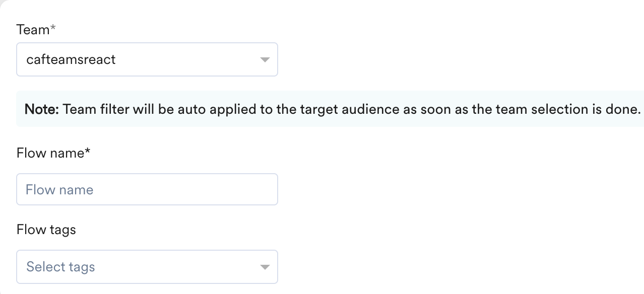Viewport: 644px width, 294px height.
Task: Click the team filter note banner text
Action: coord(333,109)
